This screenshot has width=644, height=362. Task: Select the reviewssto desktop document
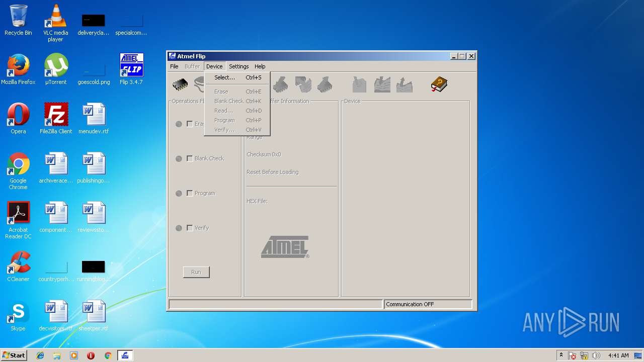(94, 217)
